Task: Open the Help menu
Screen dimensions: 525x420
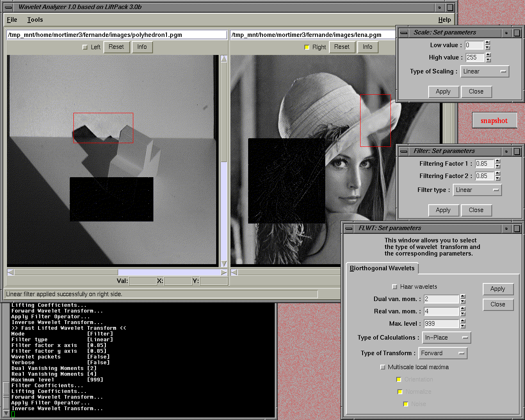Action: coord(444,20)
